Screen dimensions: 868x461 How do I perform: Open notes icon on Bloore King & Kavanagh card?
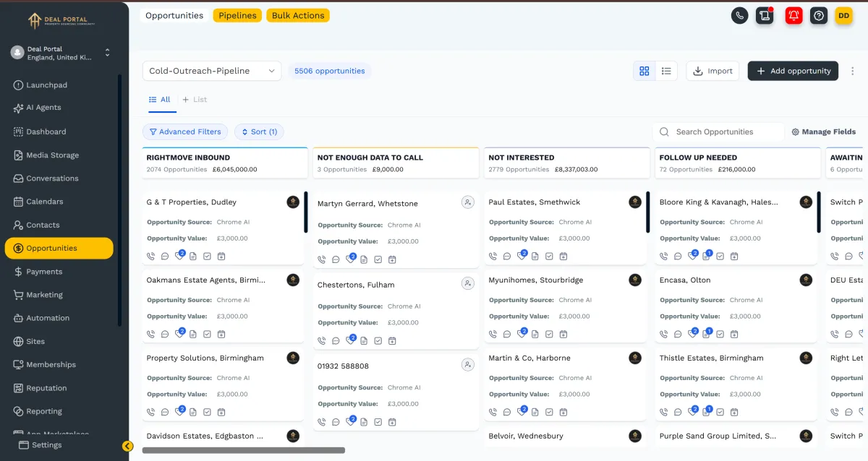[x=707, y=255]
